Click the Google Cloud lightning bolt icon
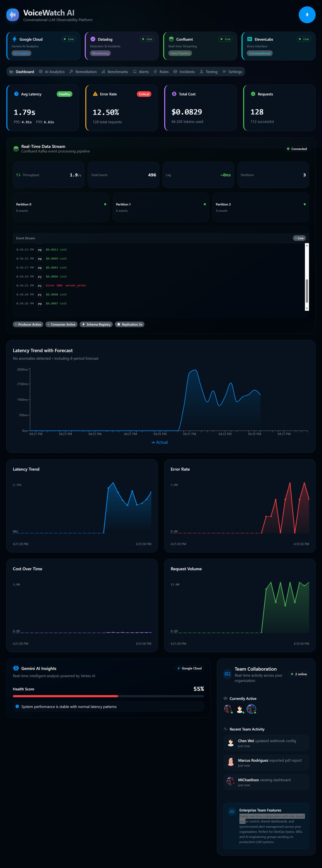This screenshot has width=322, height=868. 15,39
